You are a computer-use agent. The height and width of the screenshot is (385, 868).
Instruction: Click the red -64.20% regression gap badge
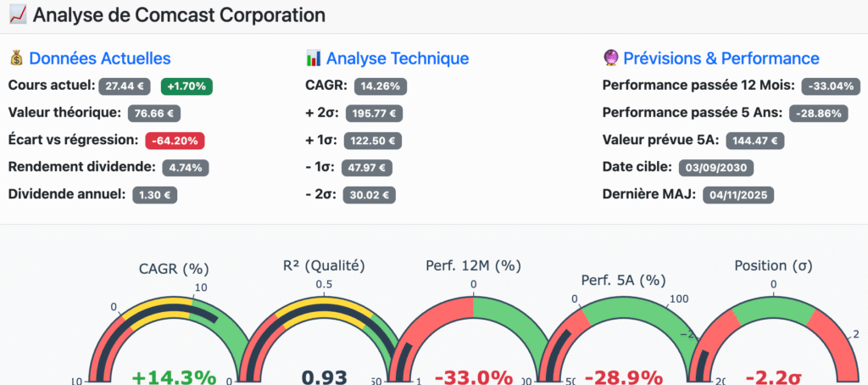(175, 140)
